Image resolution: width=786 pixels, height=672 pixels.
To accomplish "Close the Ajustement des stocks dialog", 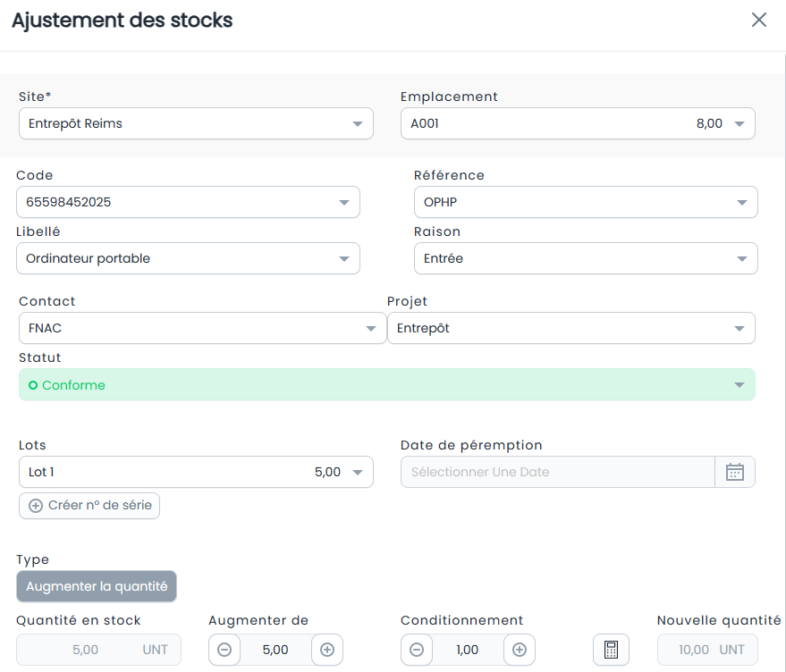I will [759, 20].
